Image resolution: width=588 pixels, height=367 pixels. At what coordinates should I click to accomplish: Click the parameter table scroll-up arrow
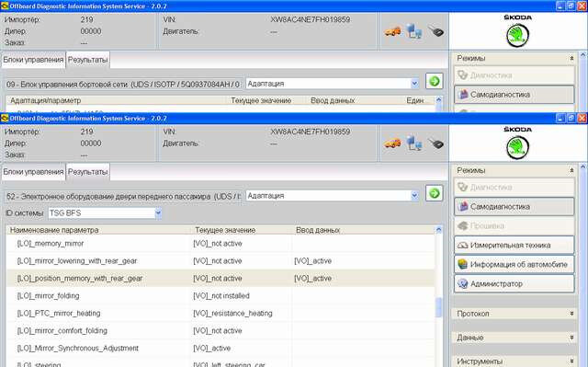click(x=439, y=229)
